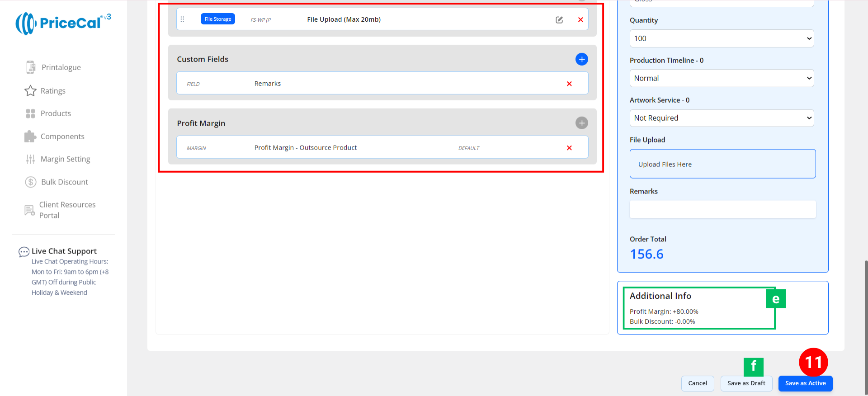868x396 pixels.
Task: Click the Save as Draft button
Action: pos(746,383)
